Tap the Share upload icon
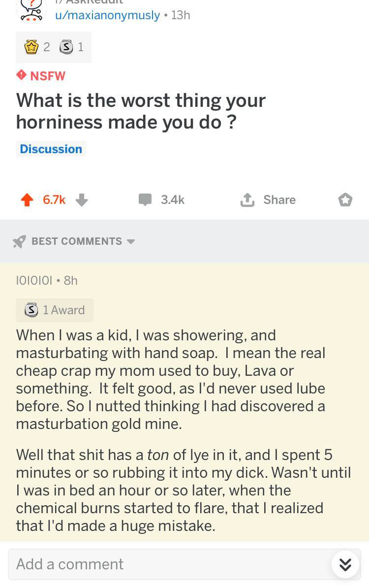Image resolution: width=369 pixels, height=588 pixels. pos(247,200)
